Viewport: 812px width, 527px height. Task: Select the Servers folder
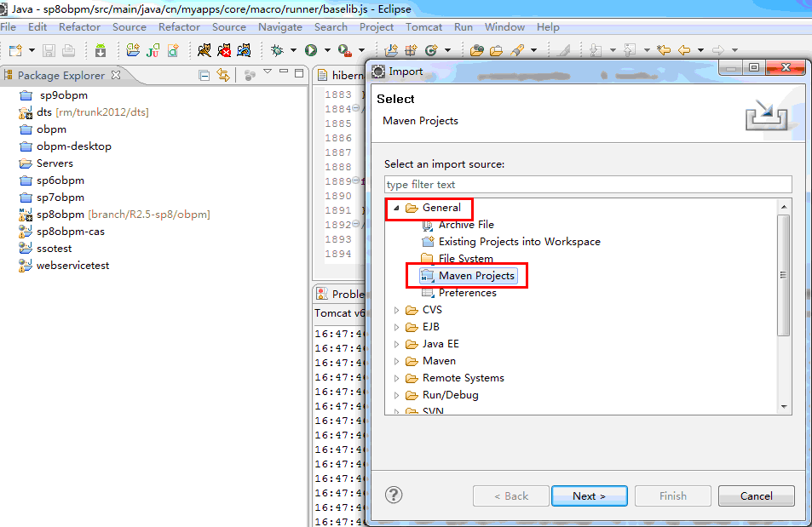(x=55, y=163)
